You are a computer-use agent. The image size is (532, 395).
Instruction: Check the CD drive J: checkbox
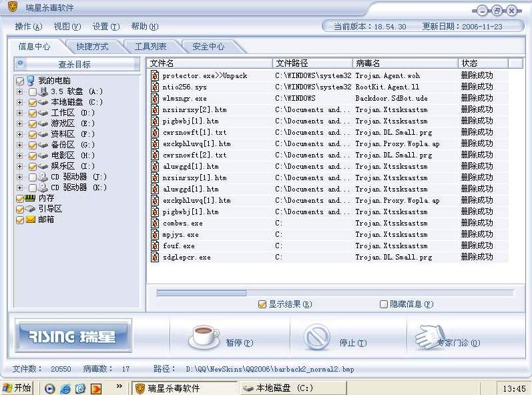coord(33,177)
